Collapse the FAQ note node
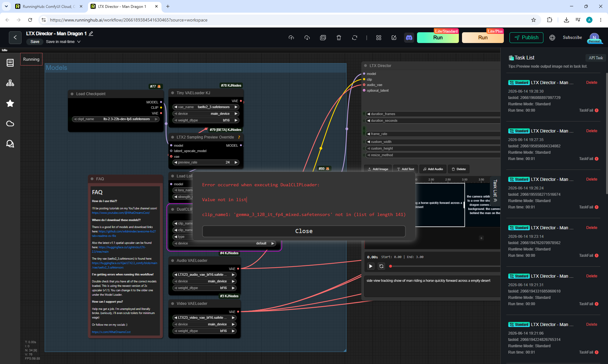608x364 pixels. point(92,179)
